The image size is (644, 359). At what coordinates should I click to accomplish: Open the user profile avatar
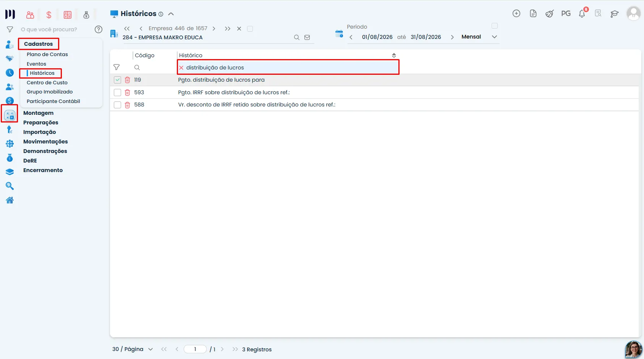click(x=633, y=14)
